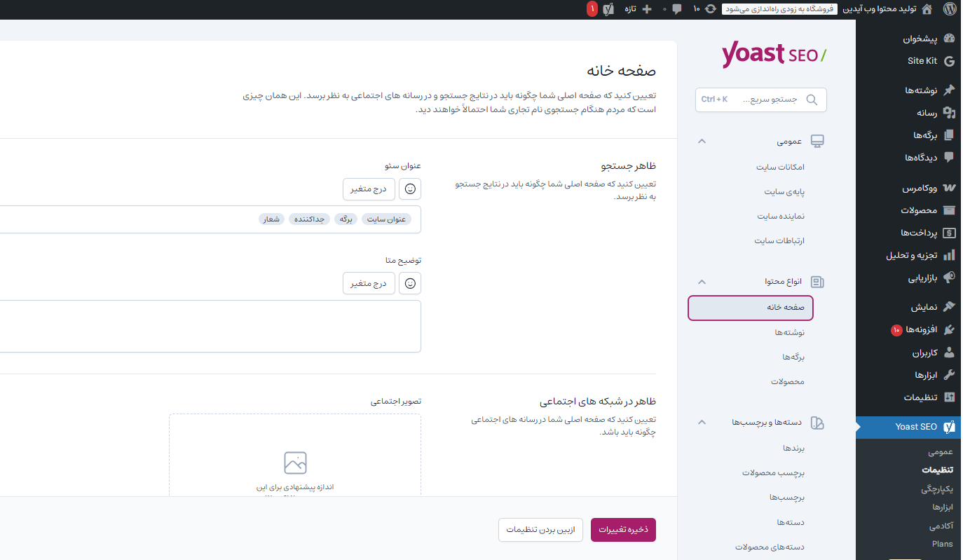Open نوشته‌ها in the Yoast settings menu
Screen dimensions: 963x560
tap(789, 332)
